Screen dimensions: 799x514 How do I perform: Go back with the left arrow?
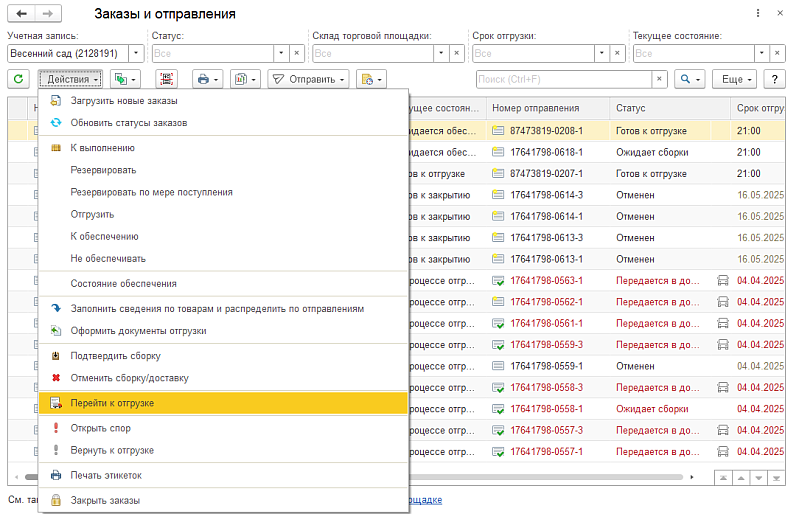pyautogui.click(x=21, y=13)
